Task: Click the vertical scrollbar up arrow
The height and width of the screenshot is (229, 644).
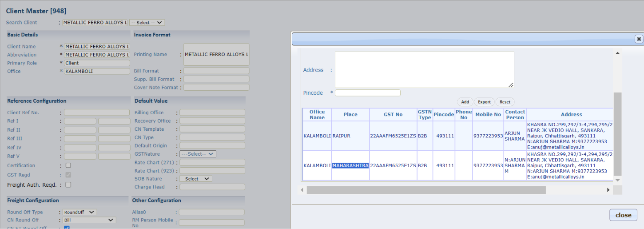Action: pyautogui.click(x=617, y=53)
